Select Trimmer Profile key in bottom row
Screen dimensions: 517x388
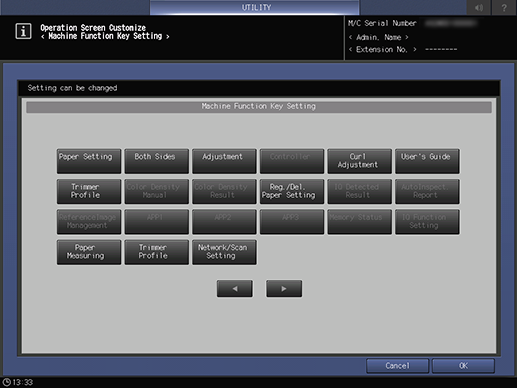click(x=156, y=252)
